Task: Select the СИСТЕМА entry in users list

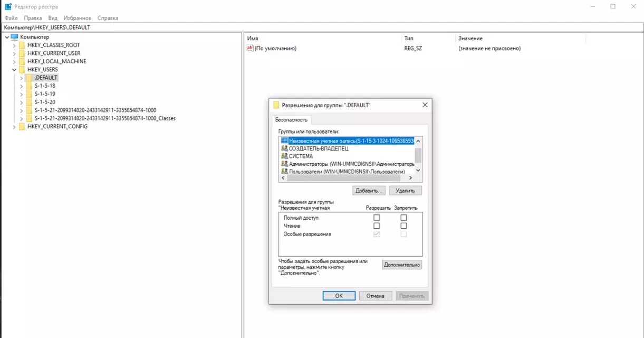Action: pos(301,156)
